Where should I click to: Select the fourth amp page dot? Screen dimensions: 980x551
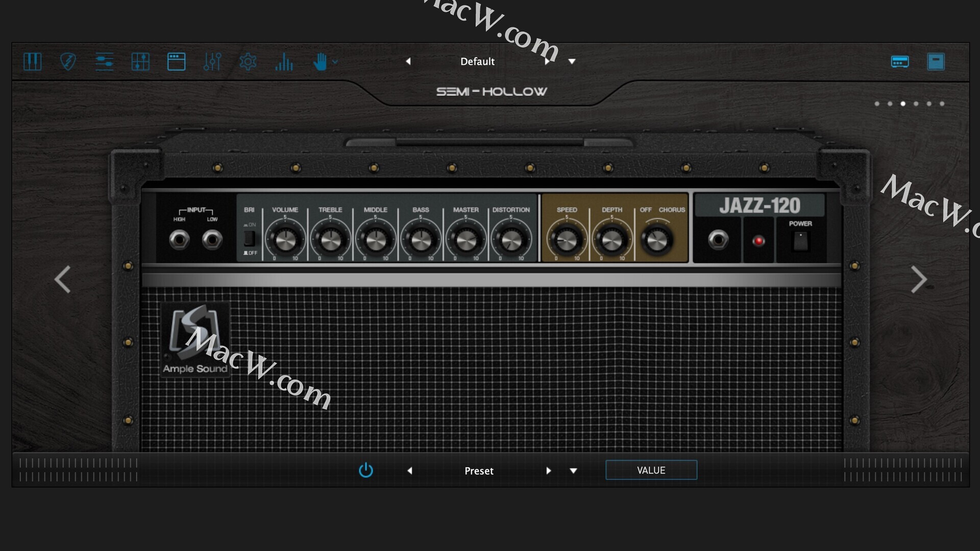tap(916, 104)
